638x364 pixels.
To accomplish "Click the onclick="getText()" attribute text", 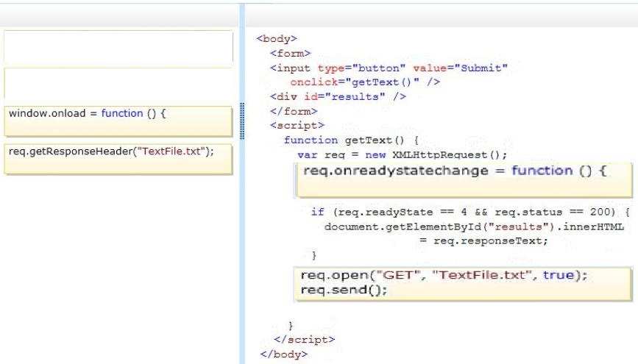I will (x=365, y=82).
